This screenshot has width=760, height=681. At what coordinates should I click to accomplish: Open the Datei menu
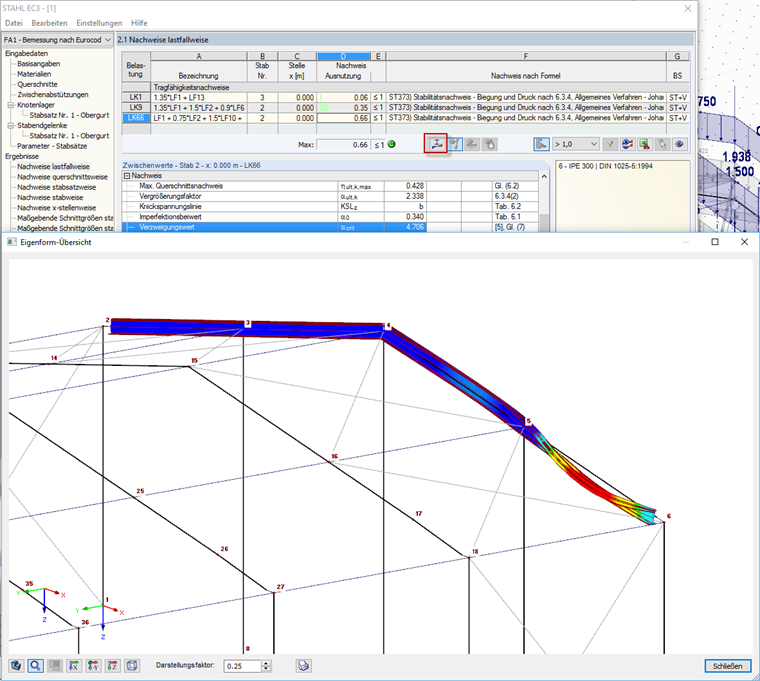click(x=14, y=23)
